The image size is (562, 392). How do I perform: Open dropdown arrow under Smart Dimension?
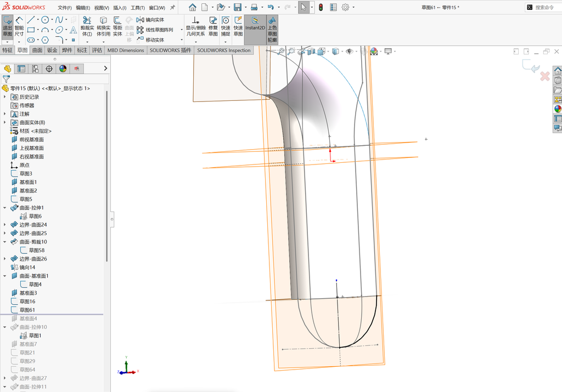click(19, 42)
